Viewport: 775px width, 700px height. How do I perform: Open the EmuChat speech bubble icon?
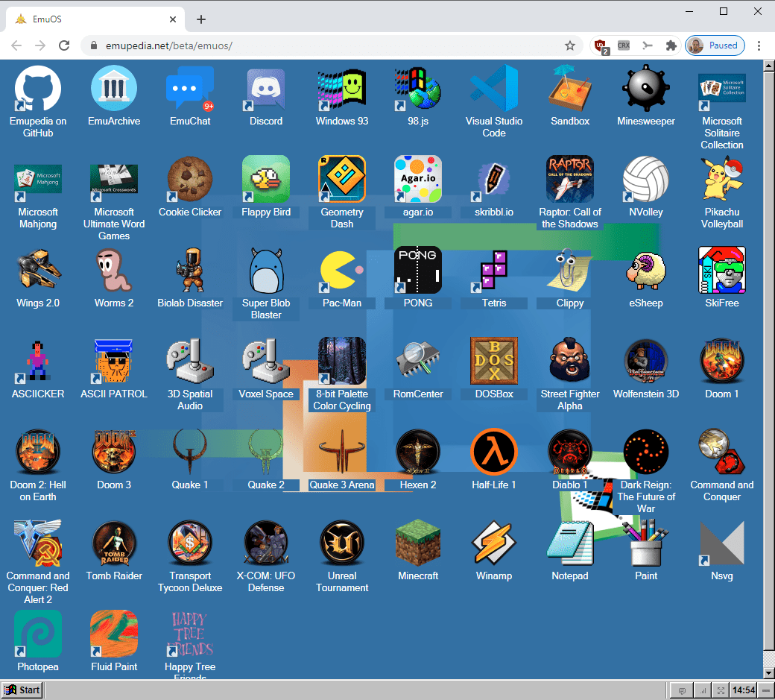point(190,88)
